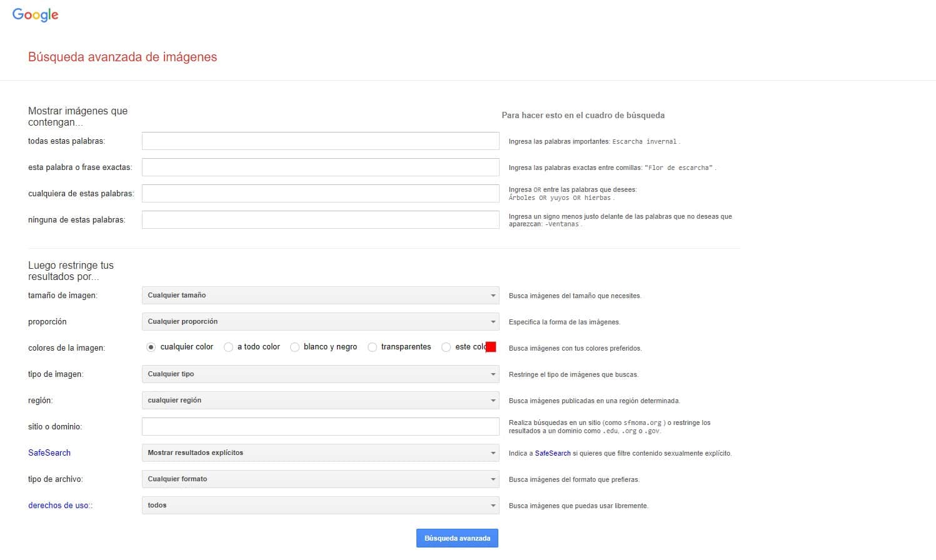Click the "derechos de uso" link
Viewport: 936px width, 560px height.
coord(58,505)
